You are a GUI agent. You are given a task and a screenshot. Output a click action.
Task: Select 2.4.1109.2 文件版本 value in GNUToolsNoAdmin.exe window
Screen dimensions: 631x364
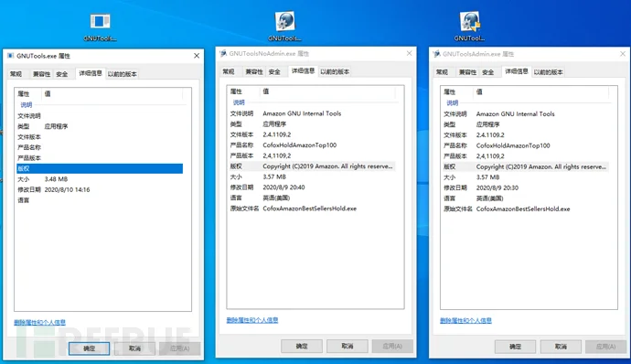[277, 134]
